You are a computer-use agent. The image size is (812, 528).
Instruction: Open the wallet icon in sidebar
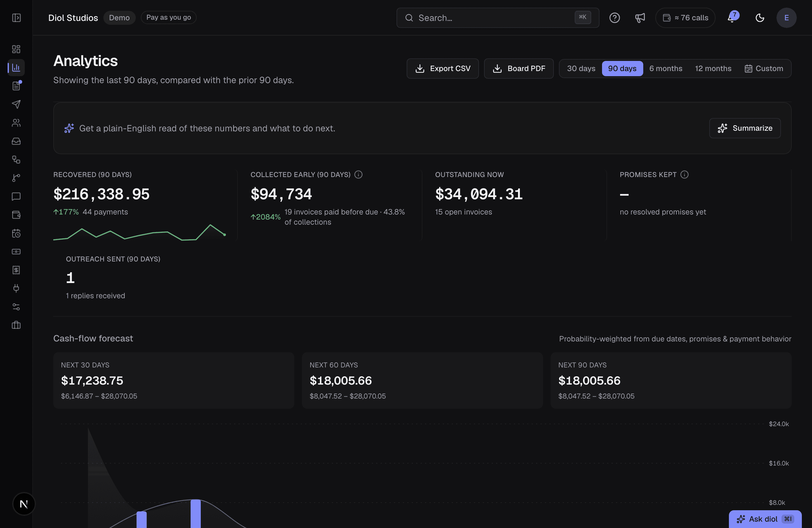(x=16, y=215)
